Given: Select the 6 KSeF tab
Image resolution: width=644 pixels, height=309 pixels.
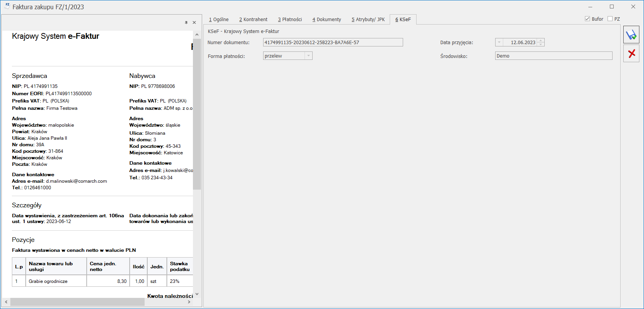Looking at the screenshot, I should (x=403, y=20).
